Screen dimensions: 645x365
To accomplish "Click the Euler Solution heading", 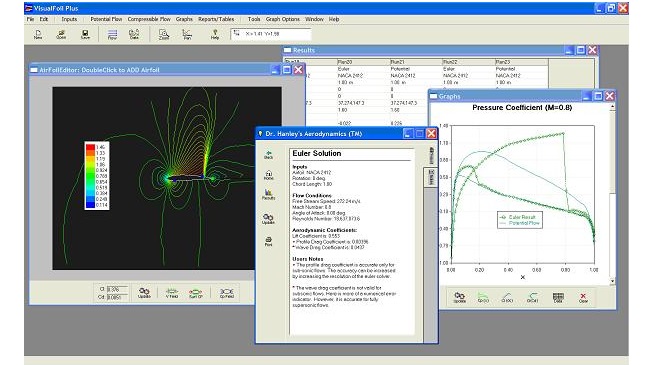I will pyautogui.click(x=317, y=153).
